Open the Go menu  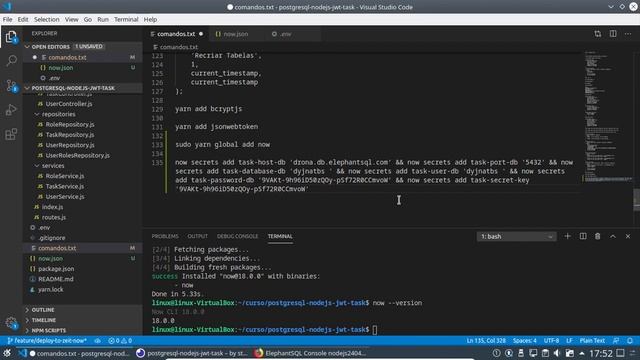(88, 19)
